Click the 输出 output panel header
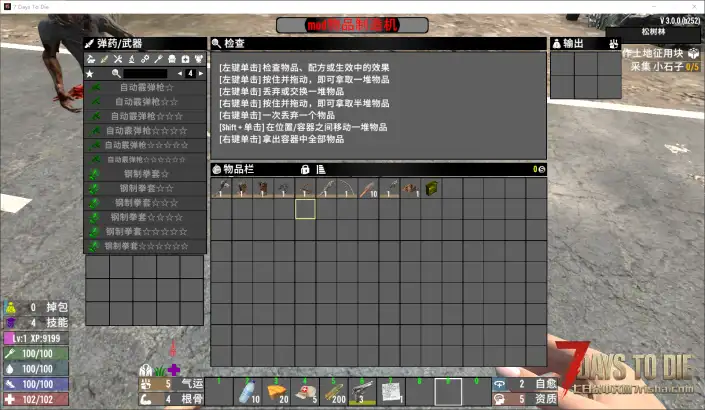The image size is (705, 410). [x=586, y=44]
